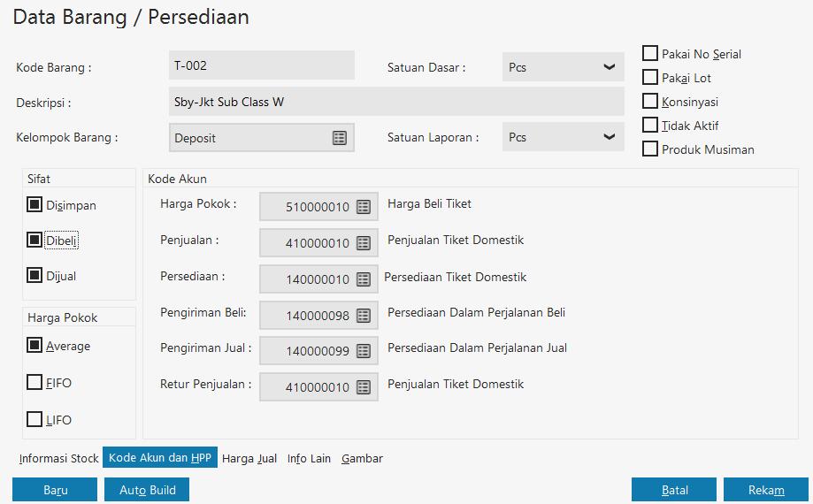The image size is (813, 504).
Task: Open account lookup icon for Persediaan
Action: coord(364,279)
